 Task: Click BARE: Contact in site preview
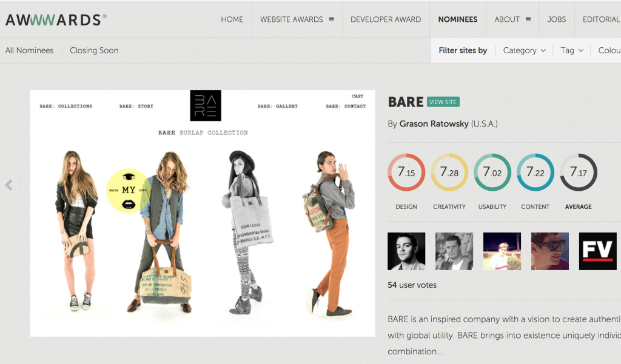(346, 106)
